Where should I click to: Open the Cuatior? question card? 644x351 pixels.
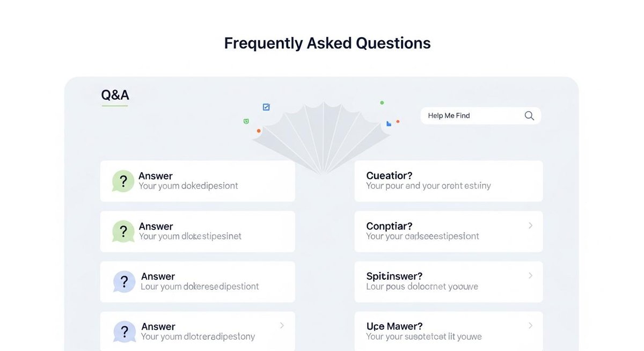[449, 181]
